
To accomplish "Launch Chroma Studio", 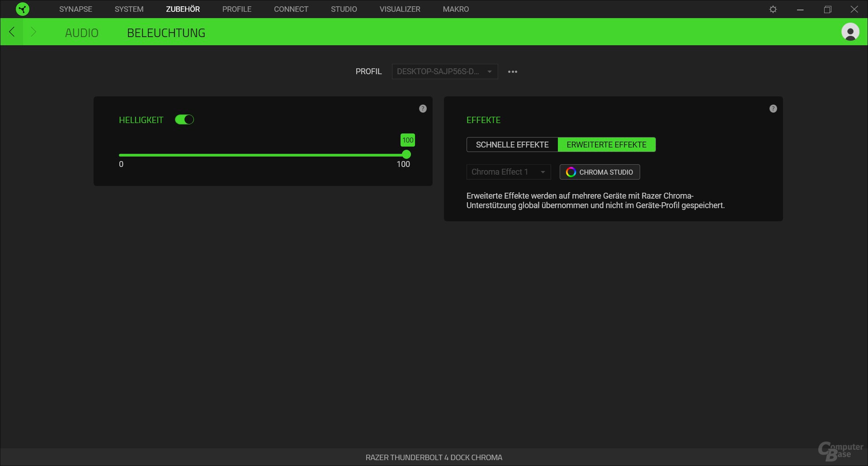I will (x=599, y=172).
